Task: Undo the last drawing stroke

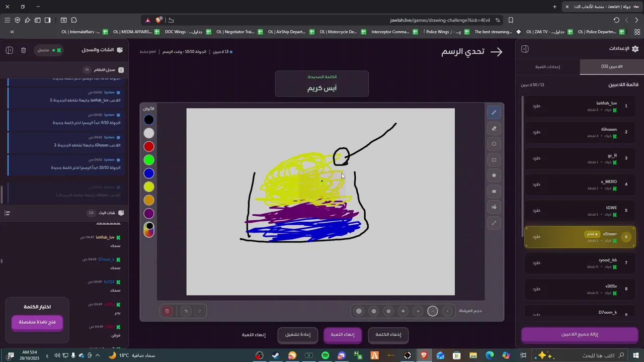Action: point(186,311)
